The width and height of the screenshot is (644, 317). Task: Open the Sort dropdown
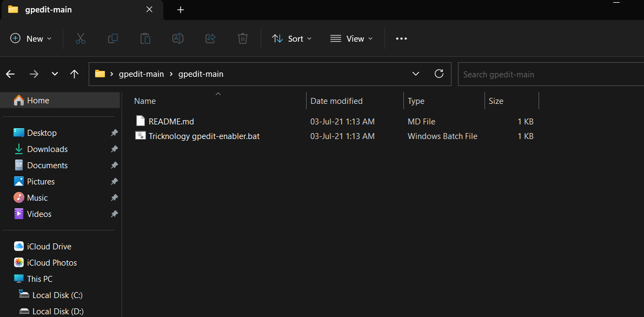291,38
